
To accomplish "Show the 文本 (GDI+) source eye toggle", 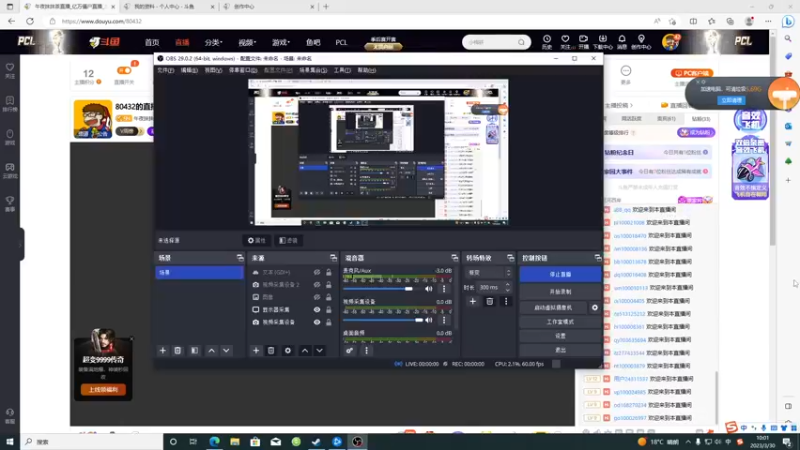I will coord(317,272).
